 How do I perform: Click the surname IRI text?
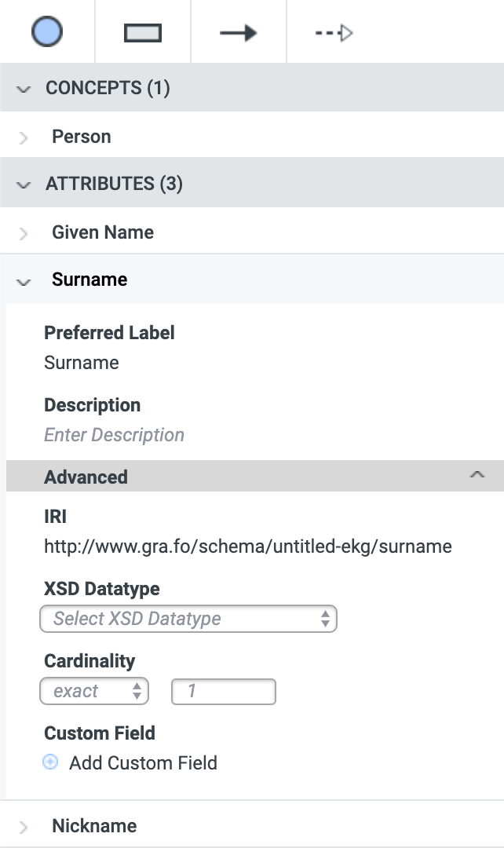tap(247, 546)
